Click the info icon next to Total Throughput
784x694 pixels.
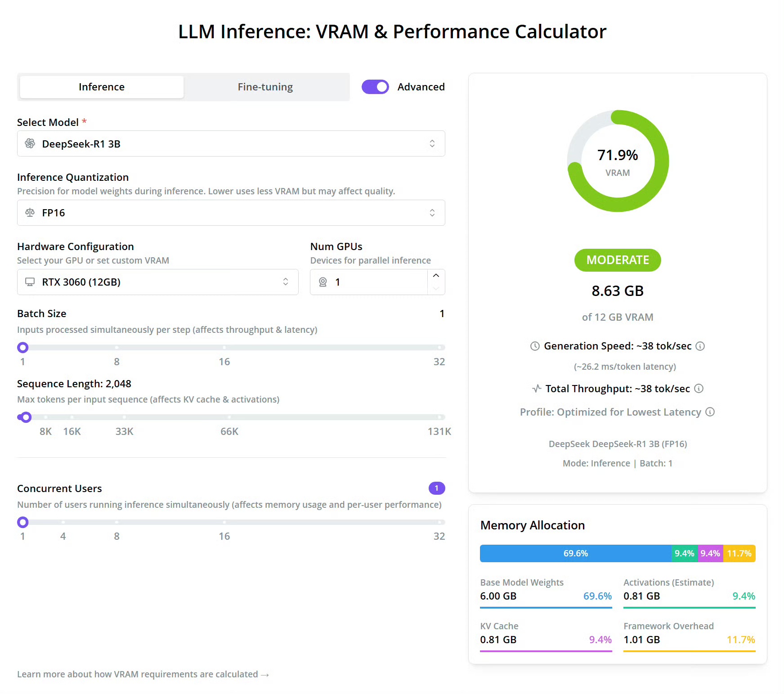point(699,389)
